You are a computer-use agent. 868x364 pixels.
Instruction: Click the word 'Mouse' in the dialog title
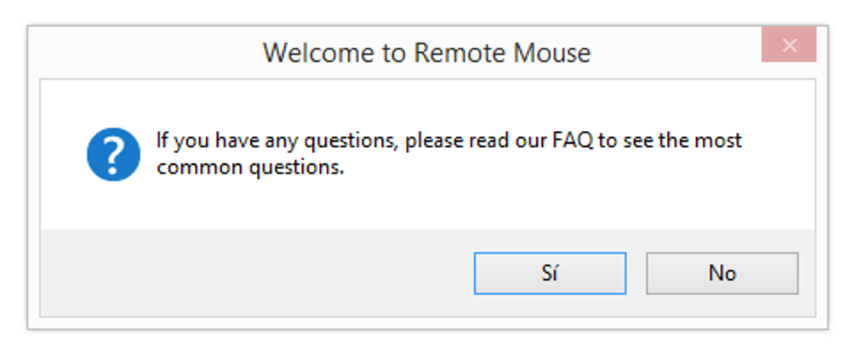[552, 53]
